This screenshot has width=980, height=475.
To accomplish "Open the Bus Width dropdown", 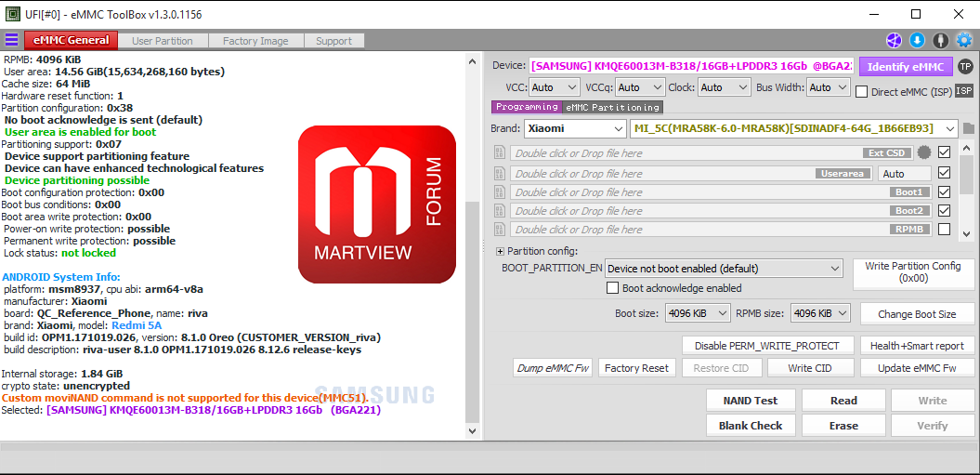I will coord(829,87).
